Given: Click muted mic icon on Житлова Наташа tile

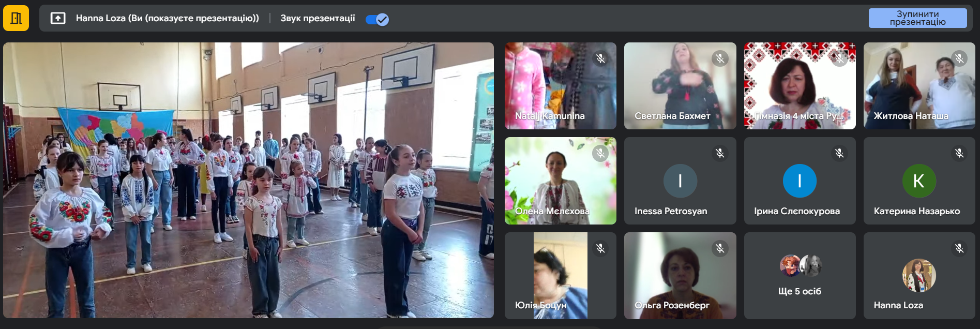Looking at the screenshot, I should pyautogui.click(x=959, y=58).
